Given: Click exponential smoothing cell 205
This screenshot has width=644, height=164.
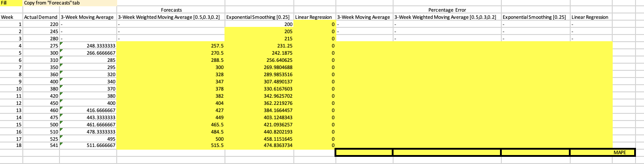Looking at the screenshot, I should (x=259, y=31).
